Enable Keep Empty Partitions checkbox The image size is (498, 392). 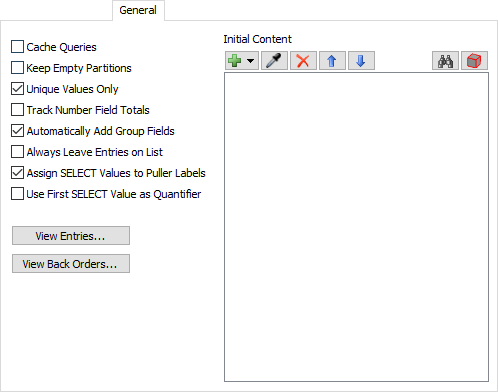[17, 68]
